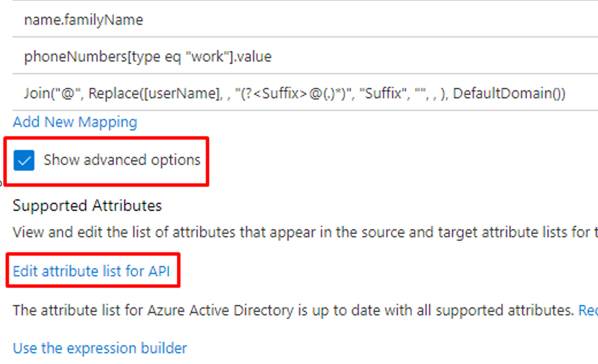The width and height of the screenshot is (598, 364).
Task: Launch Use the expression builder link
Action: [100, 348]
